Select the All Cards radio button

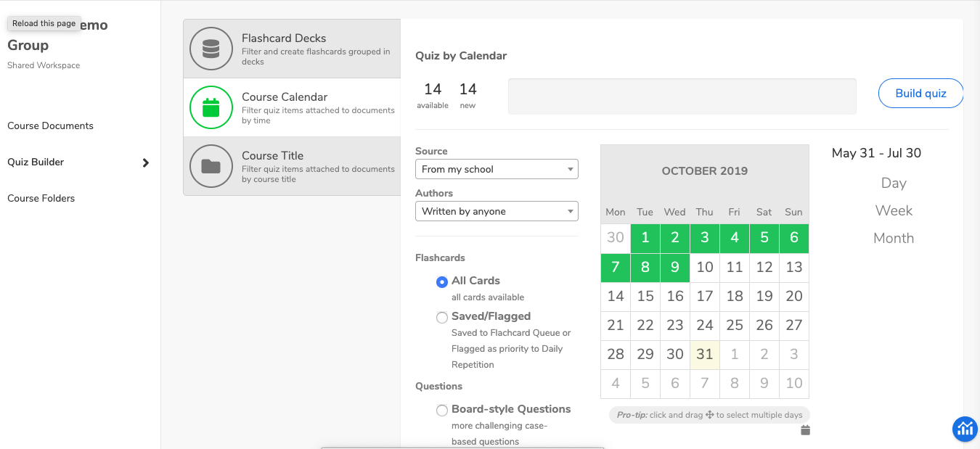[442, 281]
